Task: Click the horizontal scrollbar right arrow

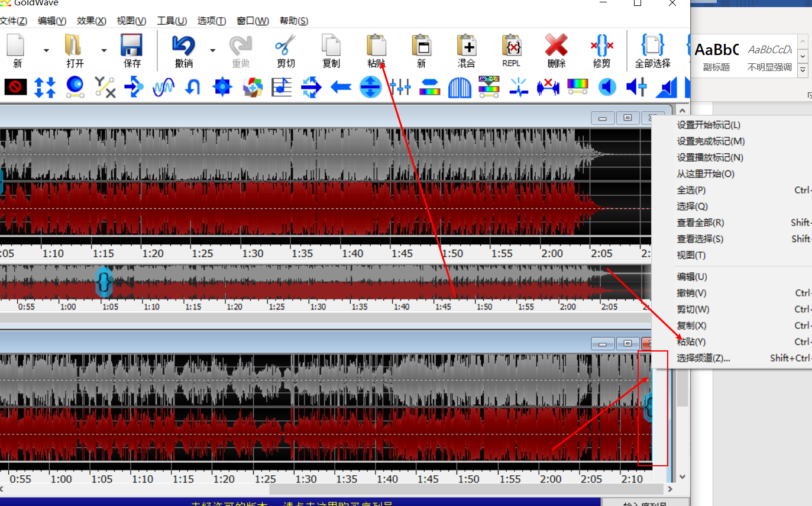Action: pos(670,489)
